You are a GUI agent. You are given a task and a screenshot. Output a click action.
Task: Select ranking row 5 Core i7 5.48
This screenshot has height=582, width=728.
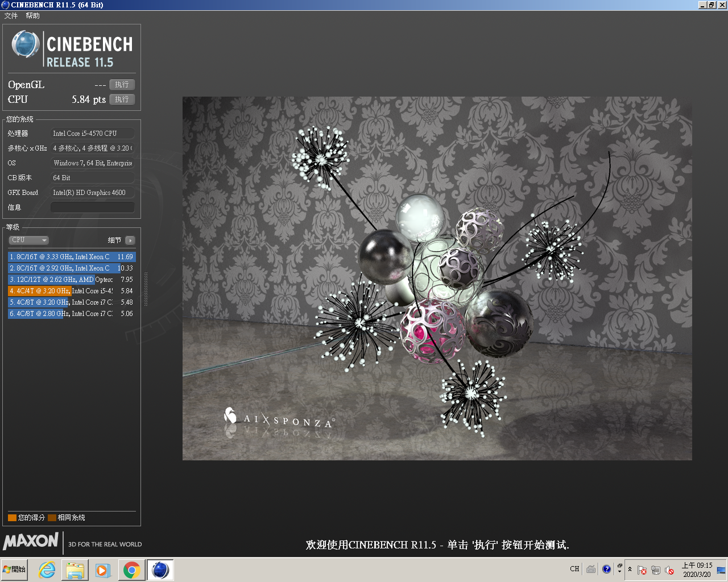72,302
